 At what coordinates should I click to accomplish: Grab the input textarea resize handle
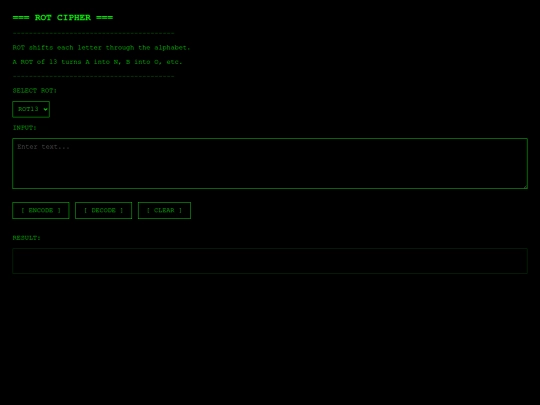click(x=525, y=186)
